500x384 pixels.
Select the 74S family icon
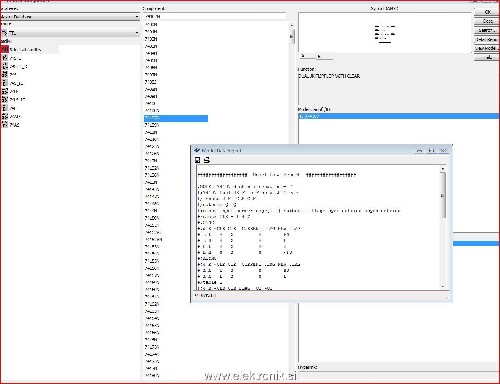[5, 75]
